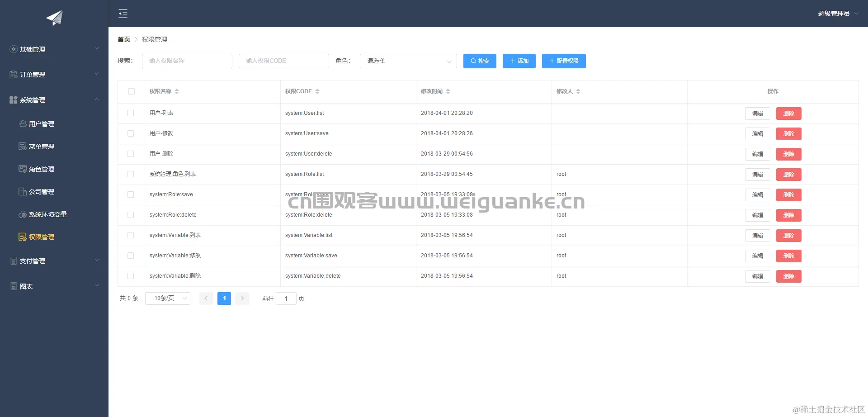Screen dimensions: 868x417
Task: Click the 基础管理 gear icon
Action: (14, 49)
